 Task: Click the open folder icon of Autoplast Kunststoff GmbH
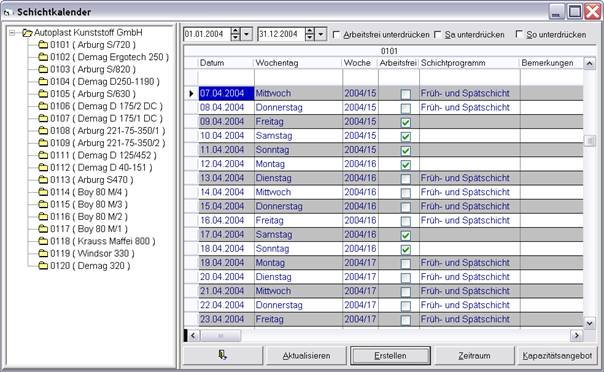pyautogui.click(x=27, y=33)
